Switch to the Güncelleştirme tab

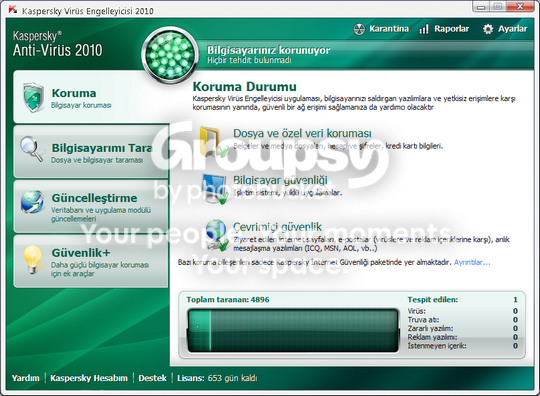pyautogui.click(x=91, y=206)
